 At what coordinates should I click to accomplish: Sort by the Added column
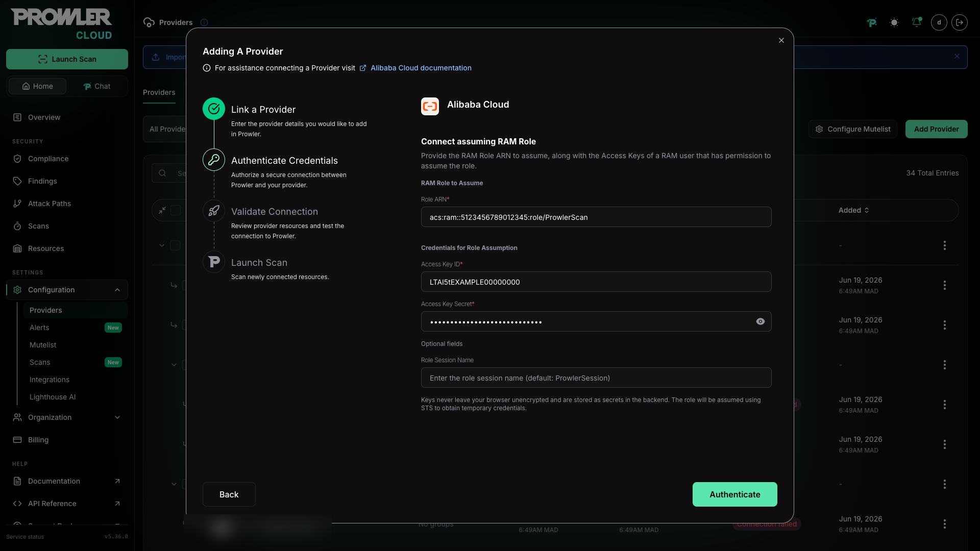[x=854, y=210]
